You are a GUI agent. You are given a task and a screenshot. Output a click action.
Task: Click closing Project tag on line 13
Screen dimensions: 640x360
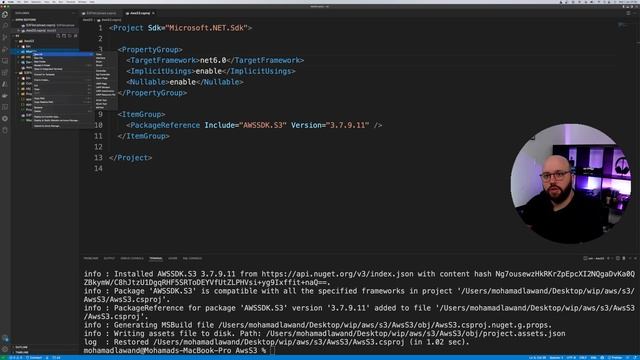tap(131, 158)
